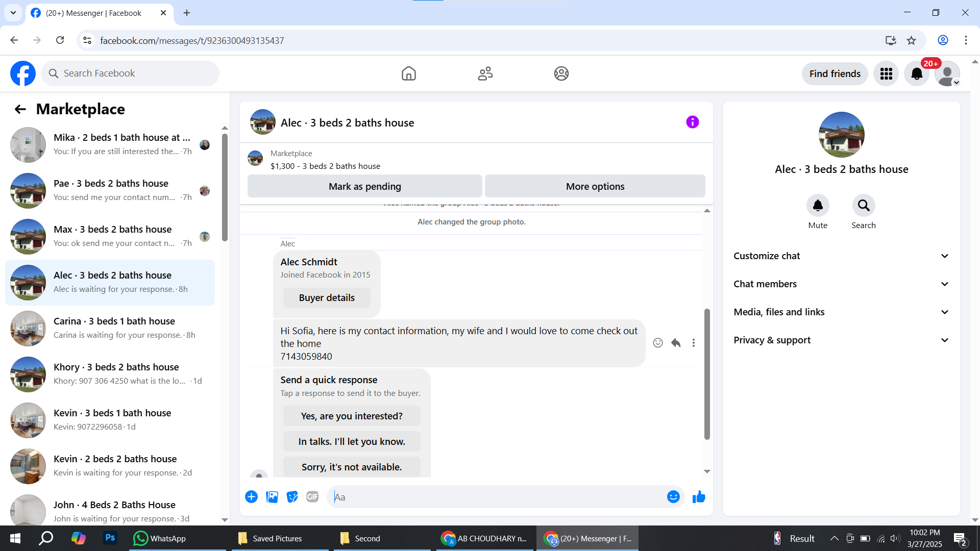Choose a sticker

pos(292,497)
